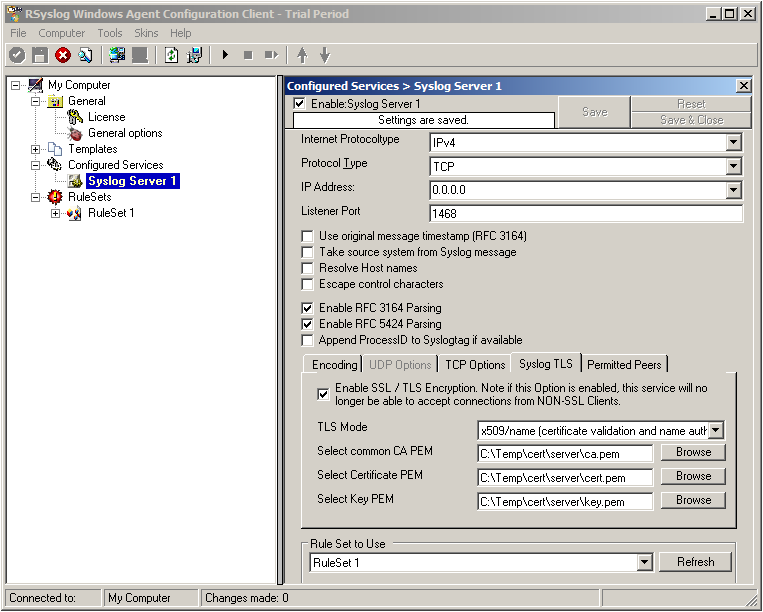Enable Use original message timestamp (RFC 3164)
Screen dimensions: 763x612
(x=307, y=236)
